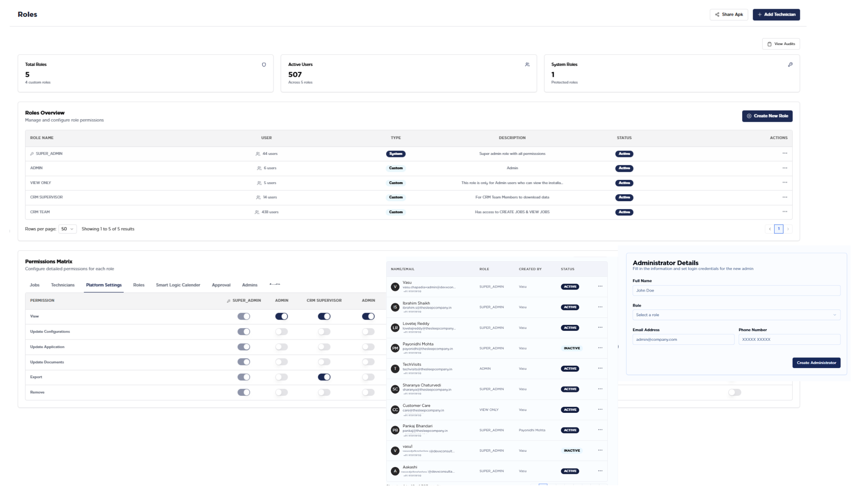The image size is (868, 493).
Task: Click the Add Technician button
Action: [776, 15]
